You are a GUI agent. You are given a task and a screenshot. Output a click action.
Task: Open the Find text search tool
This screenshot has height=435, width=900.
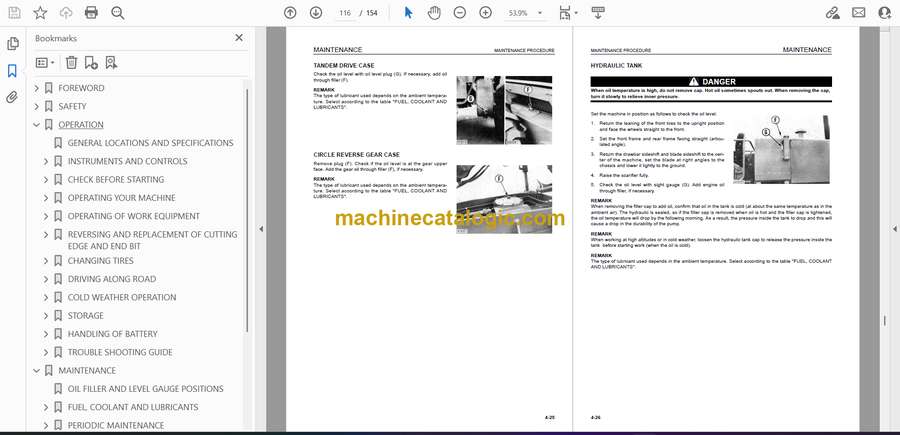[x=118, y=13]
